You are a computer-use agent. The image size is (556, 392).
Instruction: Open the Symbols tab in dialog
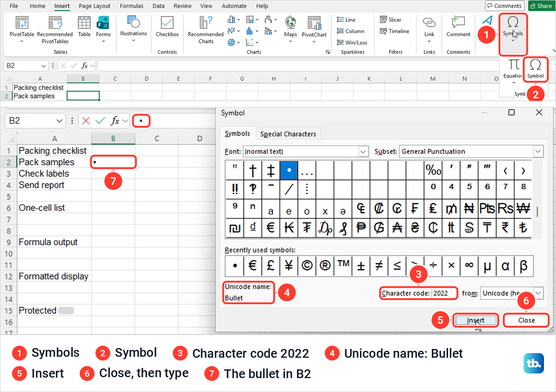tap(237, 133)
